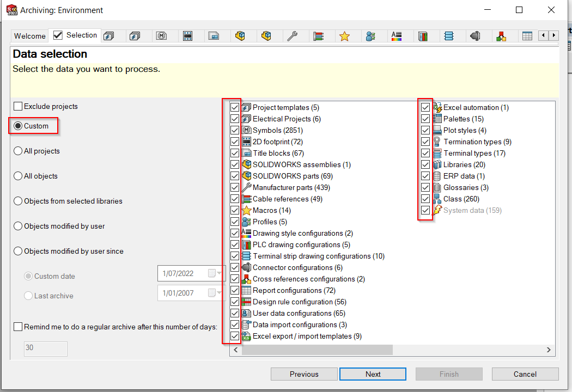Click the Cancel button
This screenshot has height=392, width=572.
(525, 374)
